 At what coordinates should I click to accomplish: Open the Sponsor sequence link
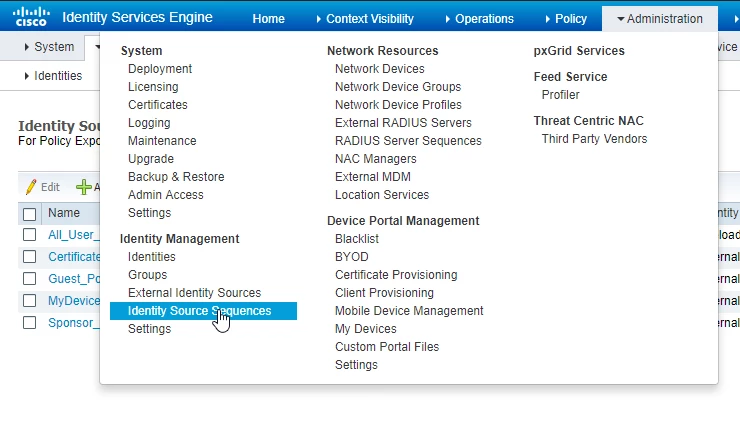click(74, 323)
